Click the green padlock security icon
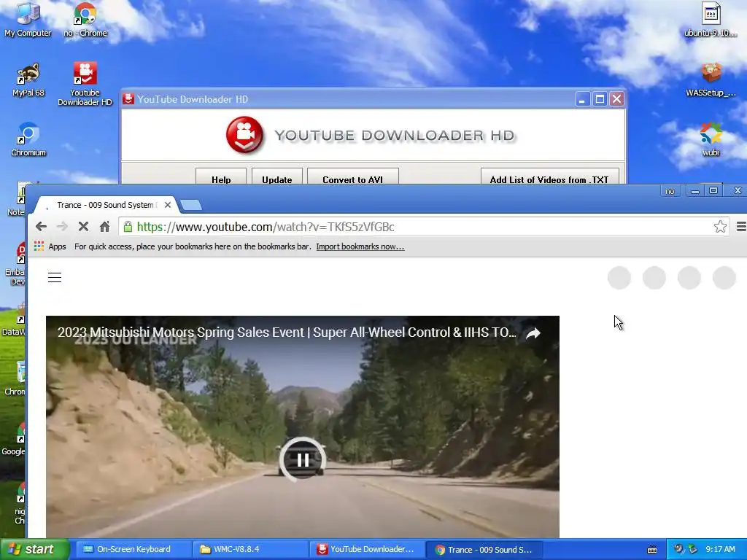747x560 pixels. click(x=128, y=227)
